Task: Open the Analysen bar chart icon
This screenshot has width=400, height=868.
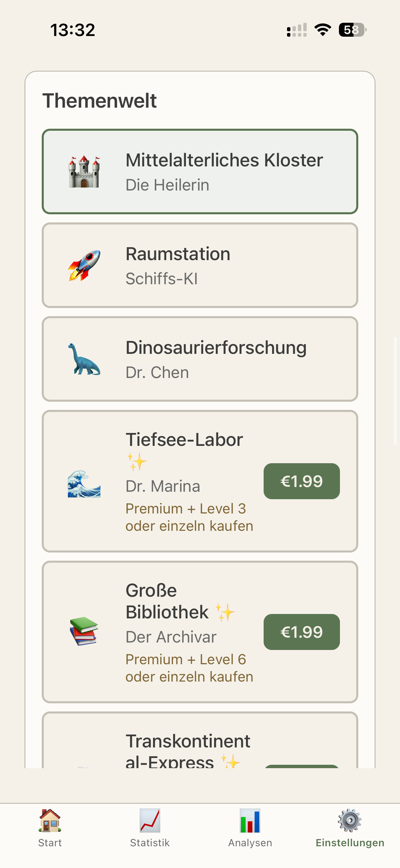Action: tap(250, 820)
